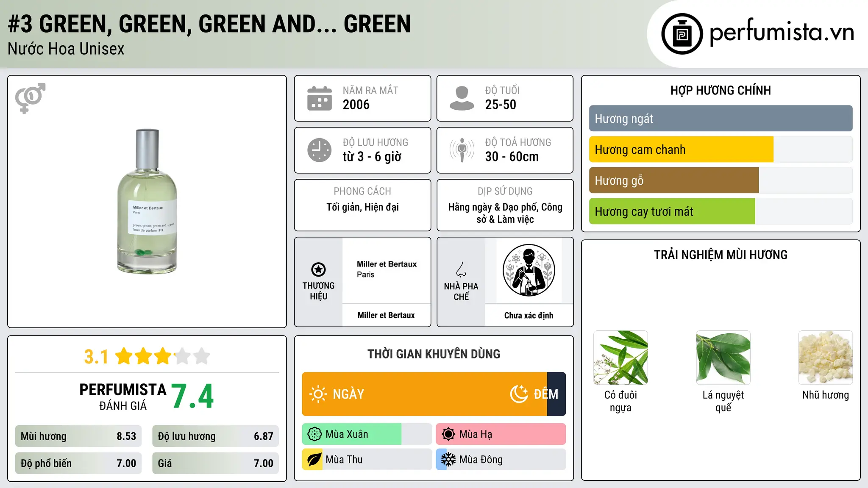Click the 'PERFUMISTA ĐÁNH GIÁ' label
The width and height of the screenshot is (868, 488).
(123, 397)
